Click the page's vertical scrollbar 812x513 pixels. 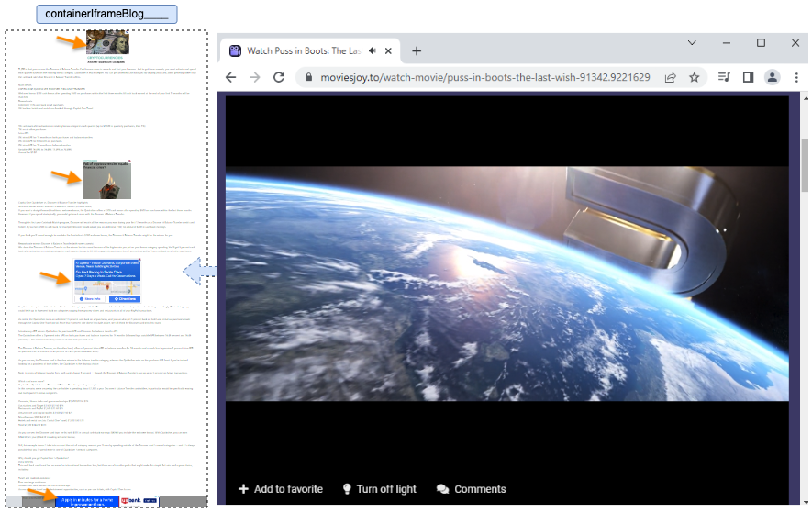pos(805,165)
